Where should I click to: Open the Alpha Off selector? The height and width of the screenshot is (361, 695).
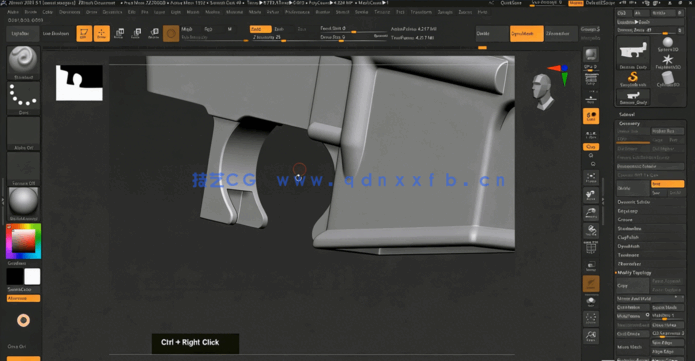coord(23,133)
